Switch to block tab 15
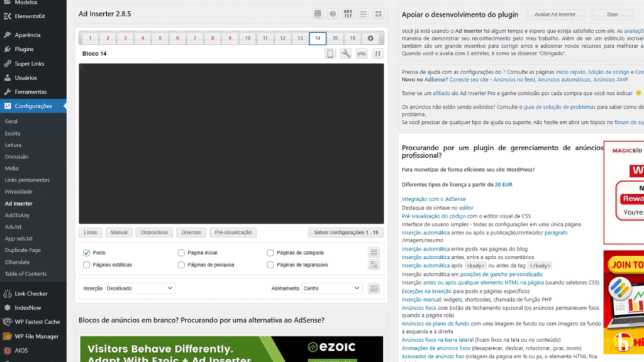 (335, 38)
